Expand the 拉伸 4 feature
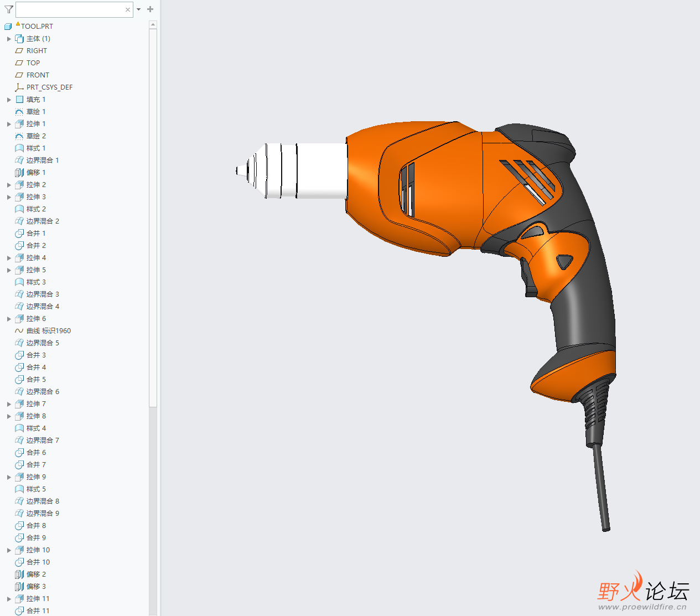 pos(9,258)
